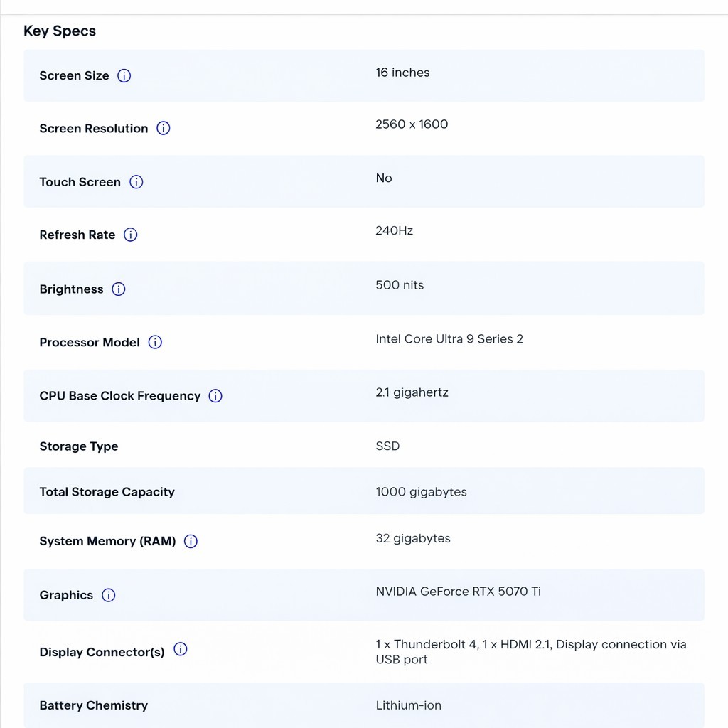Click the Intel Core Ultra 9 Series 2 text
728x728 pixels.
[x=449, y=339]
